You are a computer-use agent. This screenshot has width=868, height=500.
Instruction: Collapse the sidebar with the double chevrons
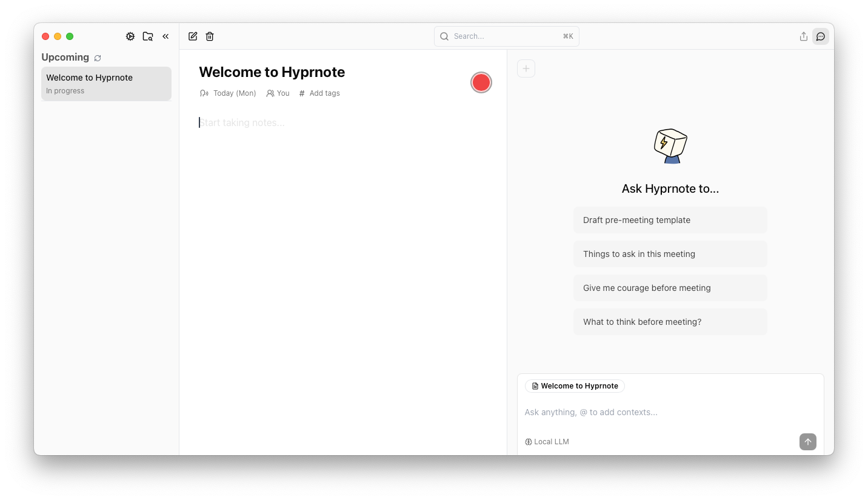(166, 36)
